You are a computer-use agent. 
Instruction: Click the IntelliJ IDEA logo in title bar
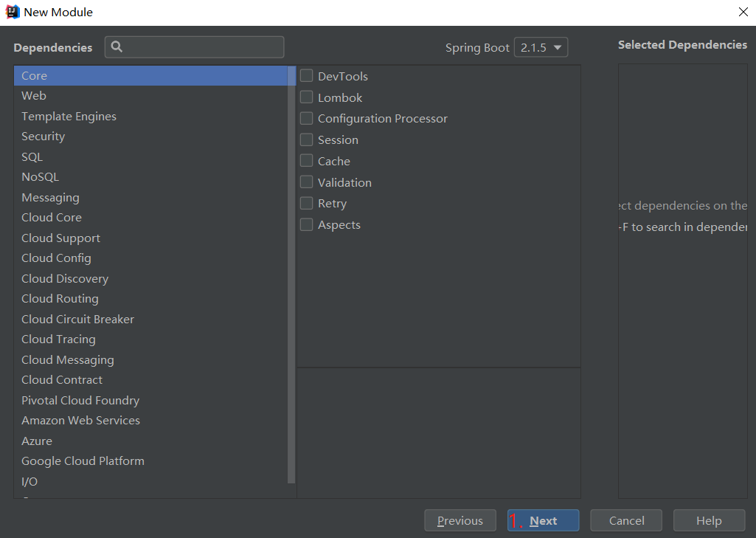tap(12, 12)
